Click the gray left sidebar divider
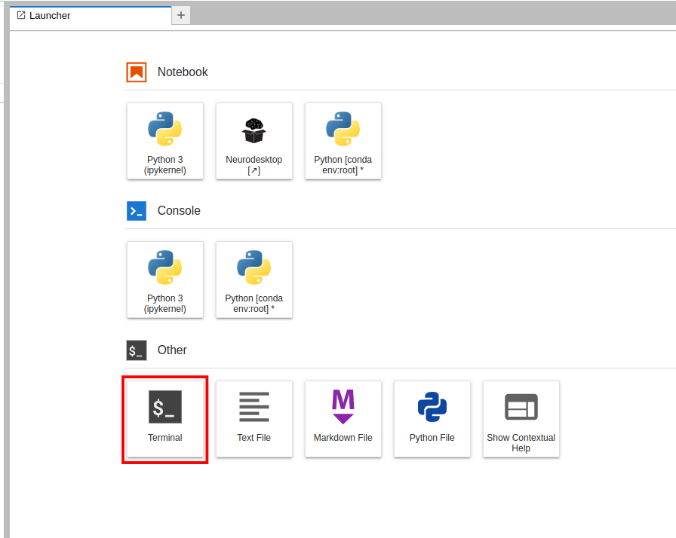Image resolution: width=676 pixels, height=538 pixels. [5, 300]
